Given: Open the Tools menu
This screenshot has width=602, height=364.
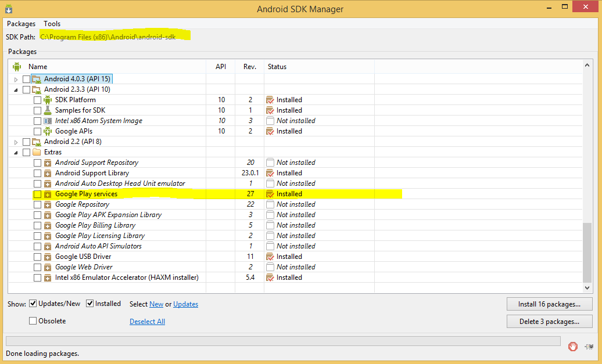Looking at the screenshot, I should pyautogui.click(x=52, y=24).
